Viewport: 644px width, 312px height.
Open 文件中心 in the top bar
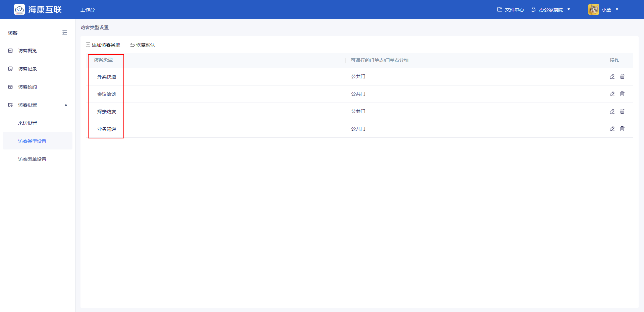[511, 10]
